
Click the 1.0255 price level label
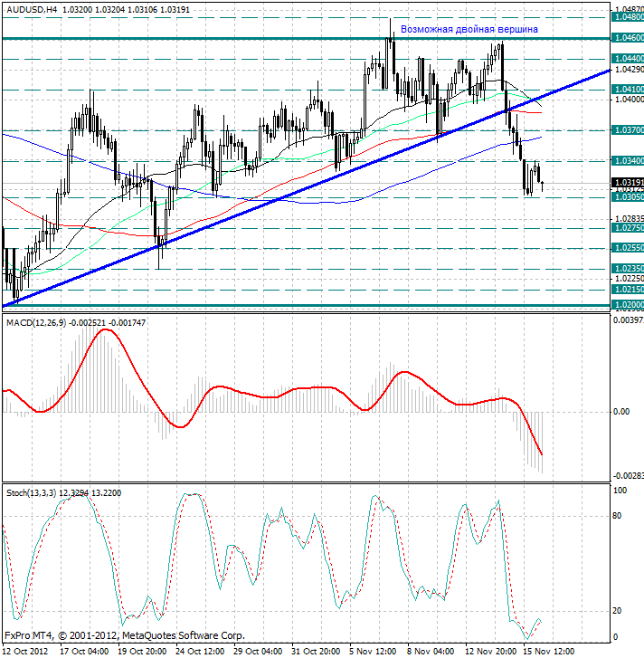pyautogui.click(x=628, y=248)
